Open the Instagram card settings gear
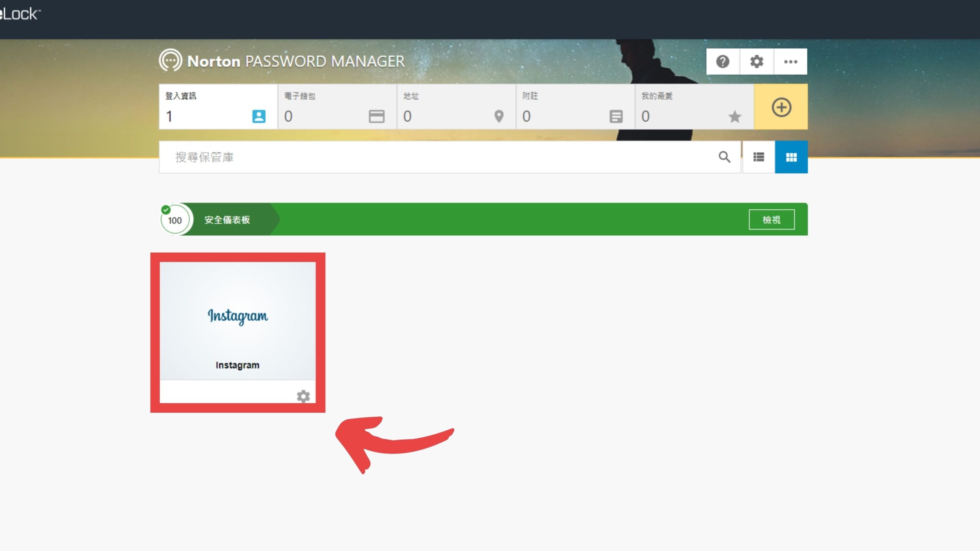The height and width of the screenshot is (551, 980). click(303, 396)
